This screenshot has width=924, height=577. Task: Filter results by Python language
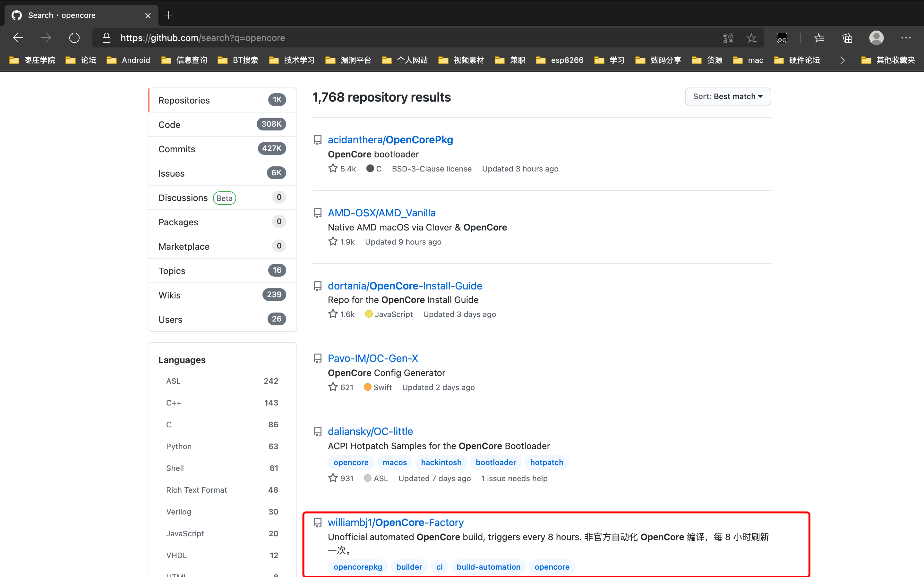click(179, 446)
